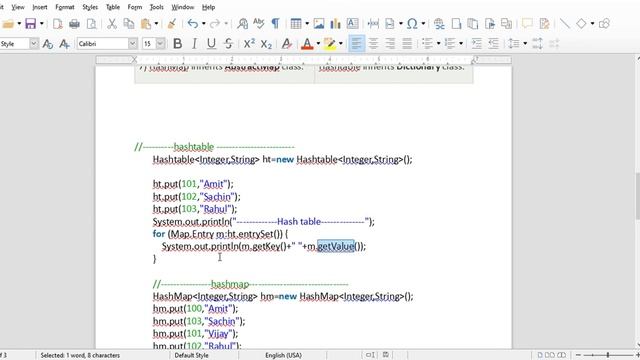The width and height of the screenshot is (640, 360).
Task: Open the Table menu
Action: click(x=113, y=7)
